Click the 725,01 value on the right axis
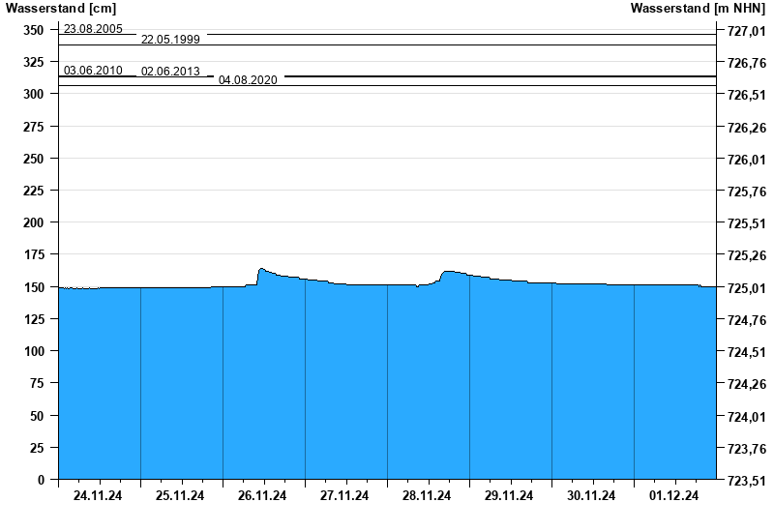 (746, 288)
